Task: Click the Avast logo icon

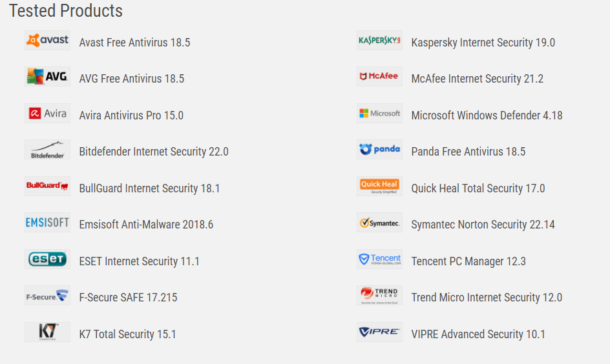Action: pos(47,41)
